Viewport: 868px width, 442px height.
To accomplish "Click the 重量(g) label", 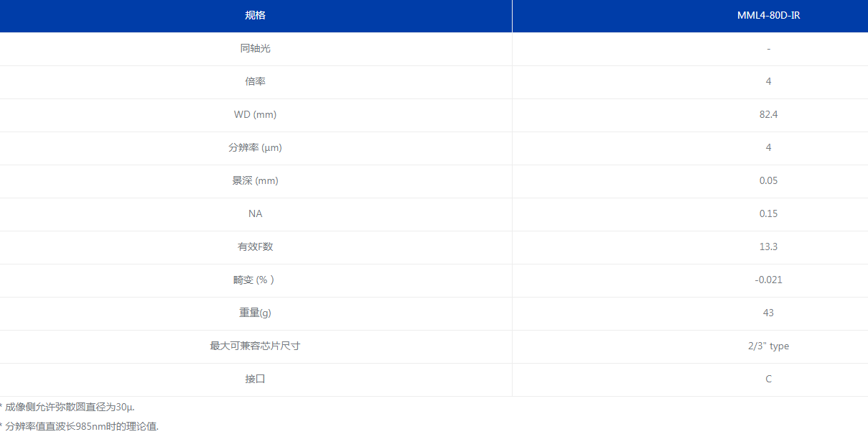I will click(x=255, y=313).
